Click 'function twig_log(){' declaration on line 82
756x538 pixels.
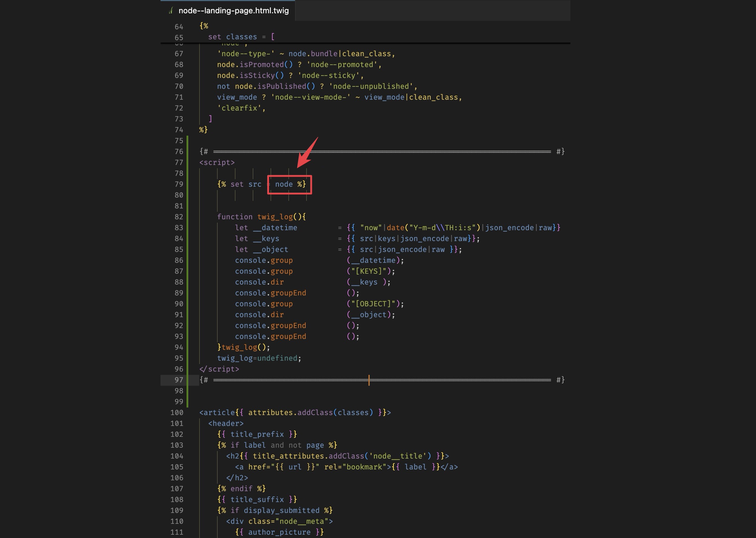pos(261,217)
